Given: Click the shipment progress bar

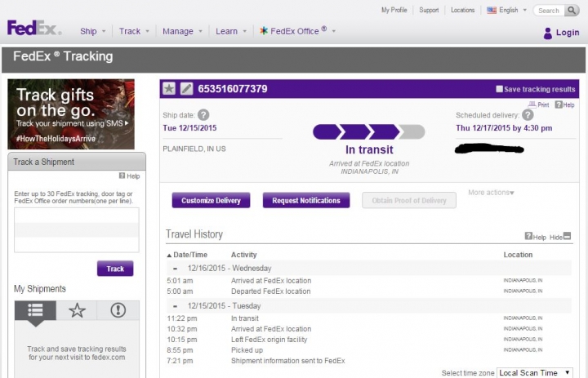Looking at the screenshot, I should [369, 132].
